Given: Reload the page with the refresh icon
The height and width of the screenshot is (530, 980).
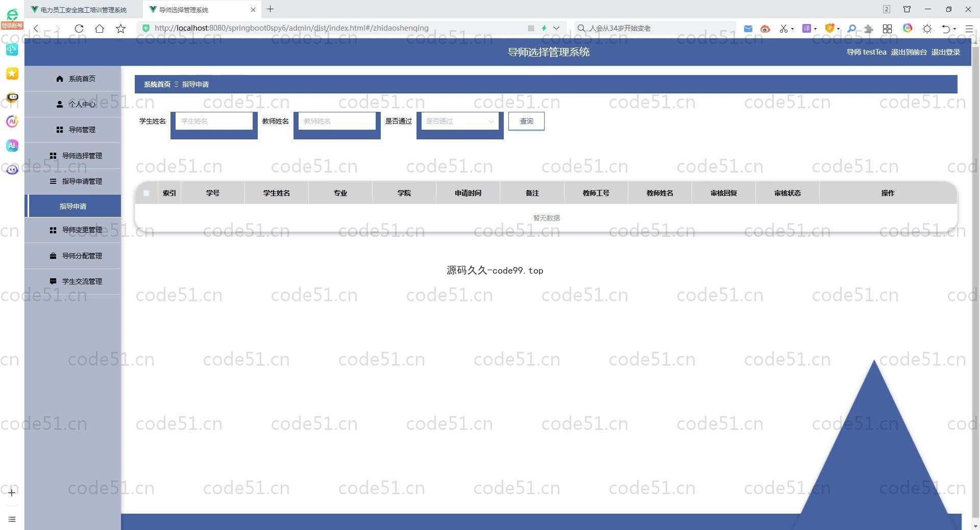Looking at the screenshot, I should (x=79, y=29).
